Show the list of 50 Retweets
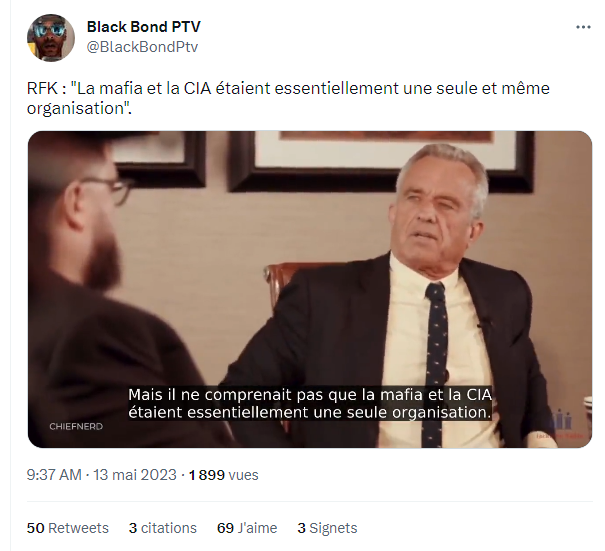The height and width of the screenshot is (551, 605). click(x=68, y=528)
